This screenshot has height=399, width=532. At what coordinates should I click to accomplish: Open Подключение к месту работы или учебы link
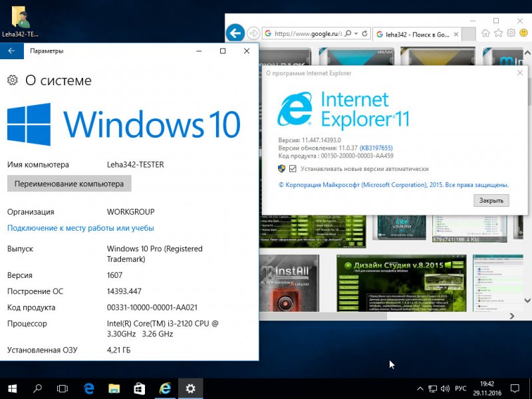coord(80,228)
